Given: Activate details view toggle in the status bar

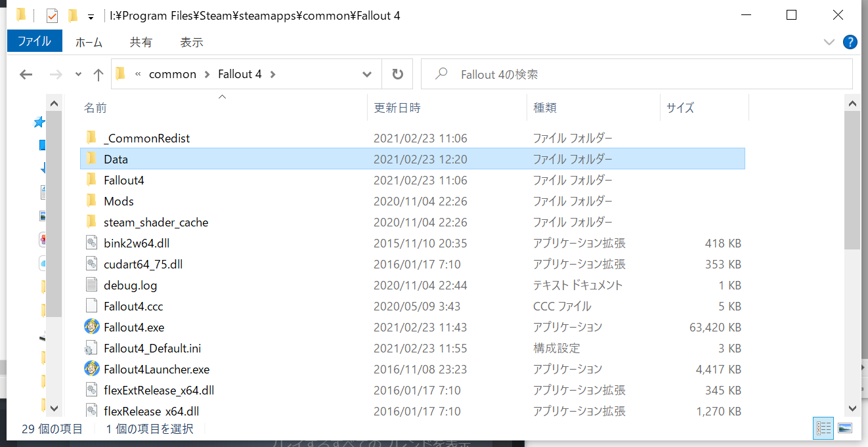Looking at the screenshot, I should pyautogui.click(x=823, y=428).
